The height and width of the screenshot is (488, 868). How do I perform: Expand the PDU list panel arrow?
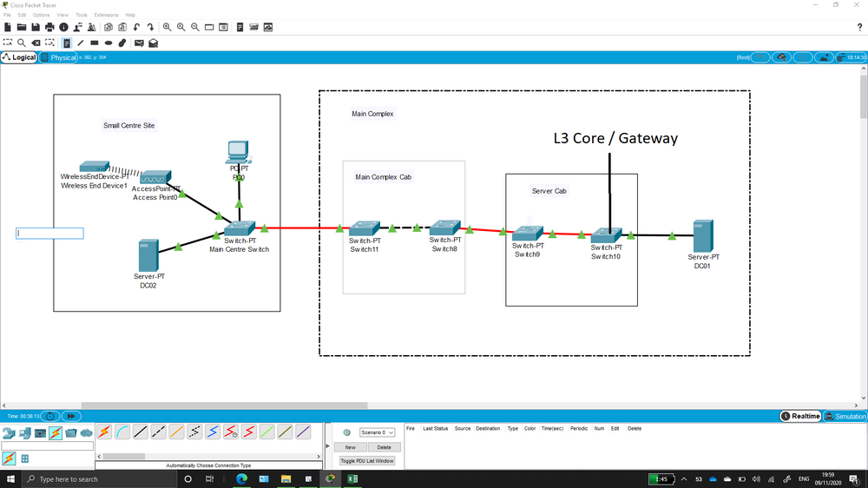(328, 446)
